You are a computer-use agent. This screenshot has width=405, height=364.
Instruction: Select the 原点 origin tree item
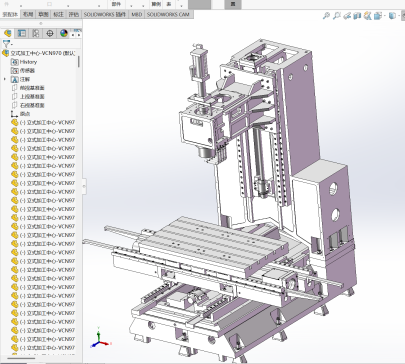pyautogui.click(x=25, y=114)
